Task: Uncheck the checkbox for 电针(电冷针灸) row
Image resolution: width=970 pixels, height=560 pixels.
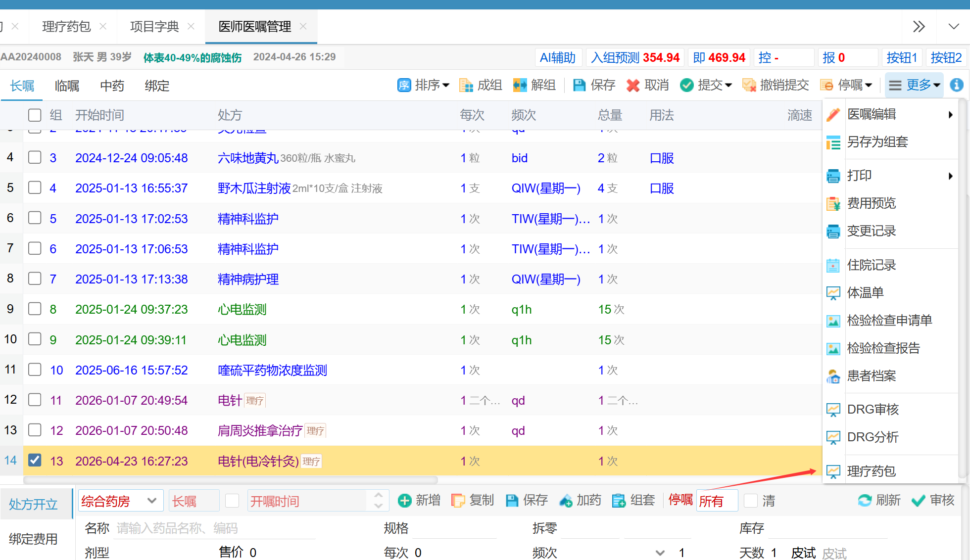Action: (35, 461)
